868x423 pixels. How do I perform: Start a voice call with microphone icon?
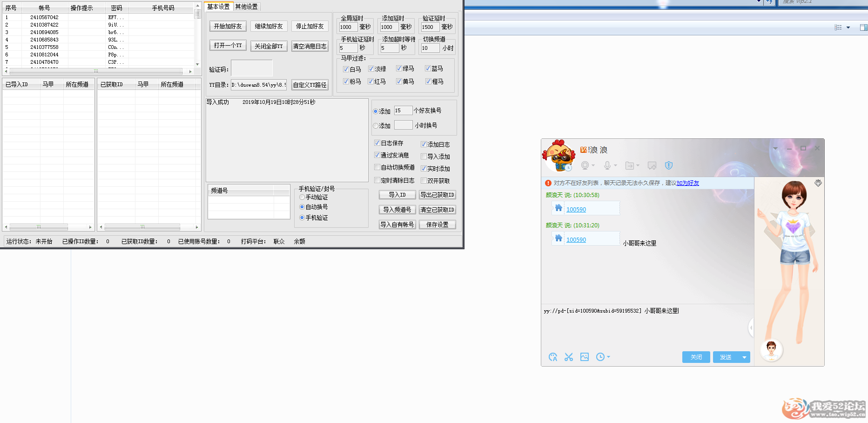[607, 165]
